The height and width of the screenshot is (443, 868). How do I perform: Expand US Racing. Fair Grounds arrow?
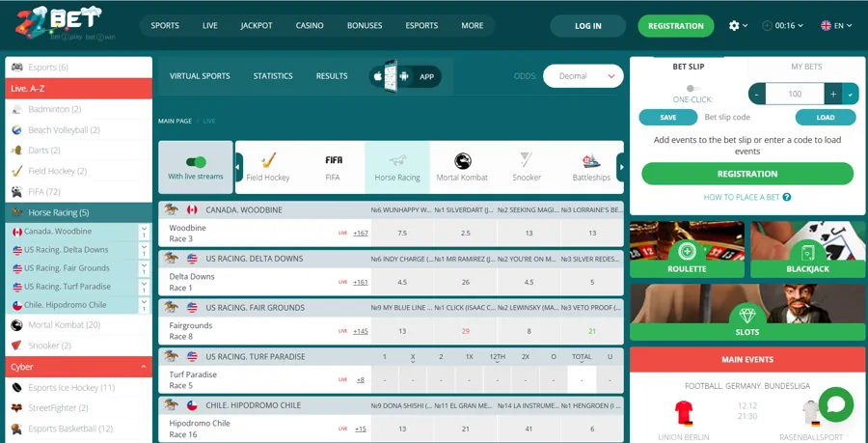[144, 268]
